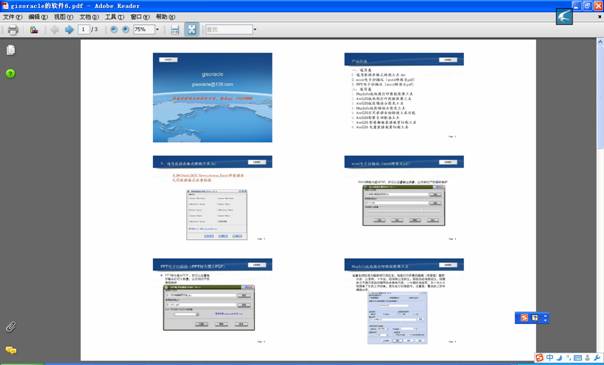Click the zoom in plus button

(126, 29)
